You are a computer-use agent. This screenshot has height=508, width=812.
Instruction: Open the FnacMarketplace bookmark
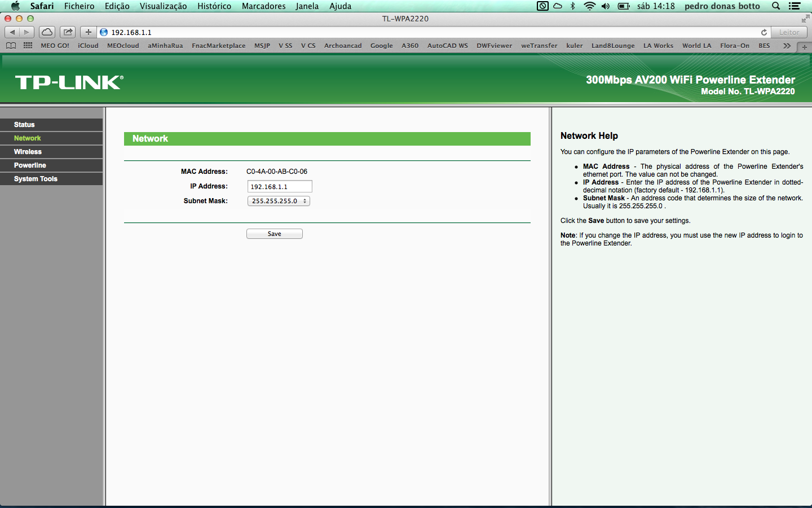click(219, 46)
